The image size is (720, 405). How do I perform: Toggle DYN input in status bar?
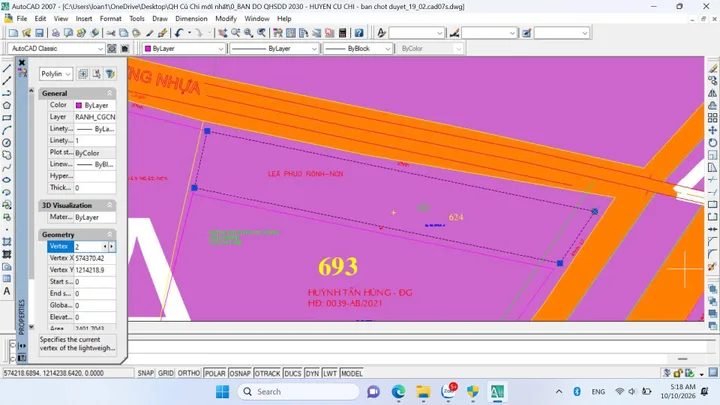(x=312, y=373)
